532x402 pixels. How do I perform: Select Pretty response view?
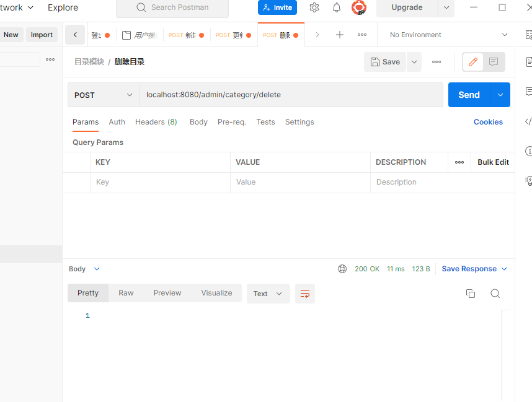coord(88,293)
